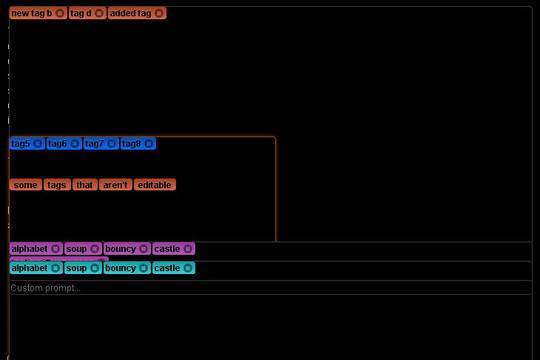Remove the blue tag7 tag
Screen dimensions: 540x360
[111, 144]
